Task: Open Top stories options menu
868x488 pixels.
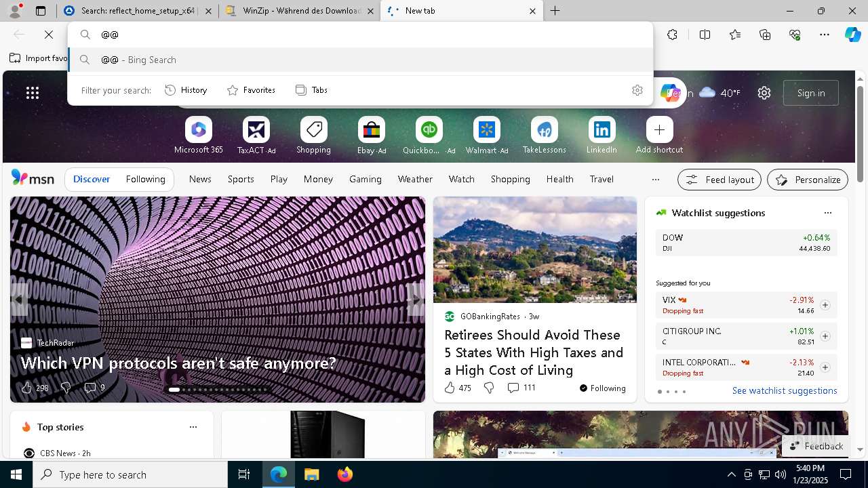Action: 193,427
